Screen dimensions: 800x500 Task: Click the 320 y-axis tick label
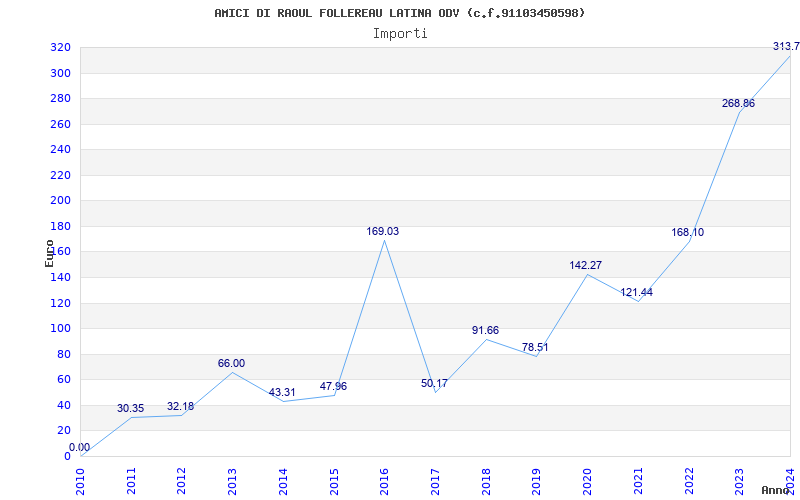pyautogui.click(x=60, y=48)
